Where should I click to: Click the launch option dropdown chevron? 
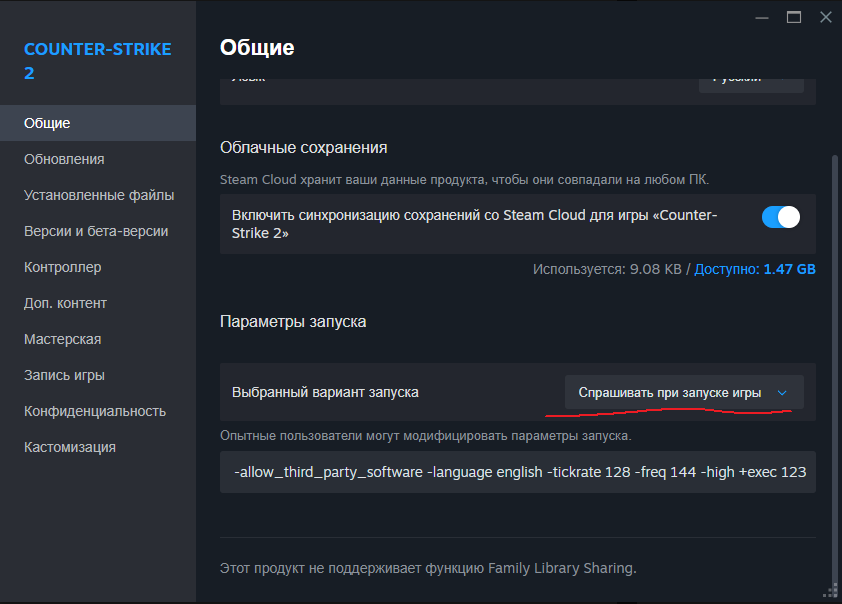point(782,393)
